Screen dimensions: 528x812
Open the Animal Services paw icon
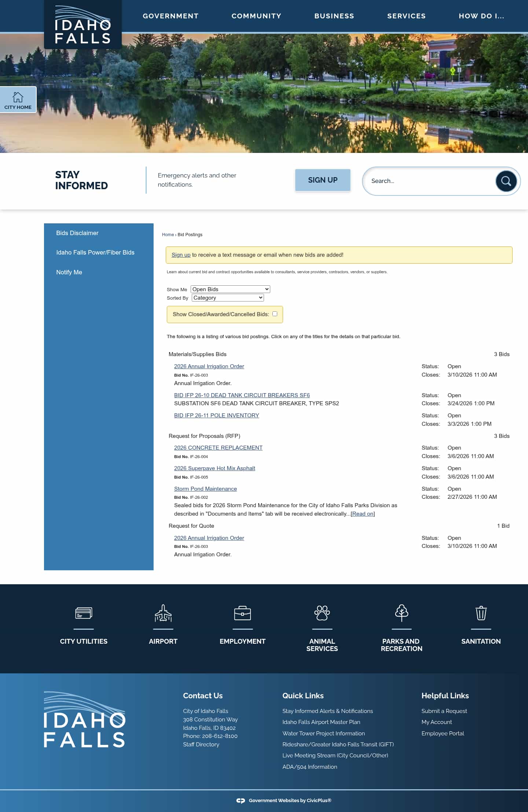click(322, 613)
